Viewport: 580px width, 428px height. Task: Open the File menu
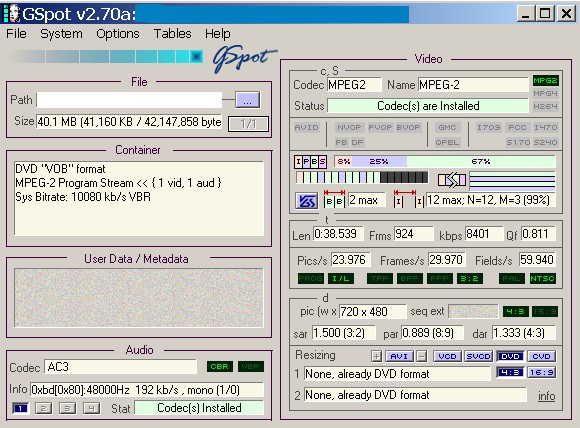pos(16,34)
